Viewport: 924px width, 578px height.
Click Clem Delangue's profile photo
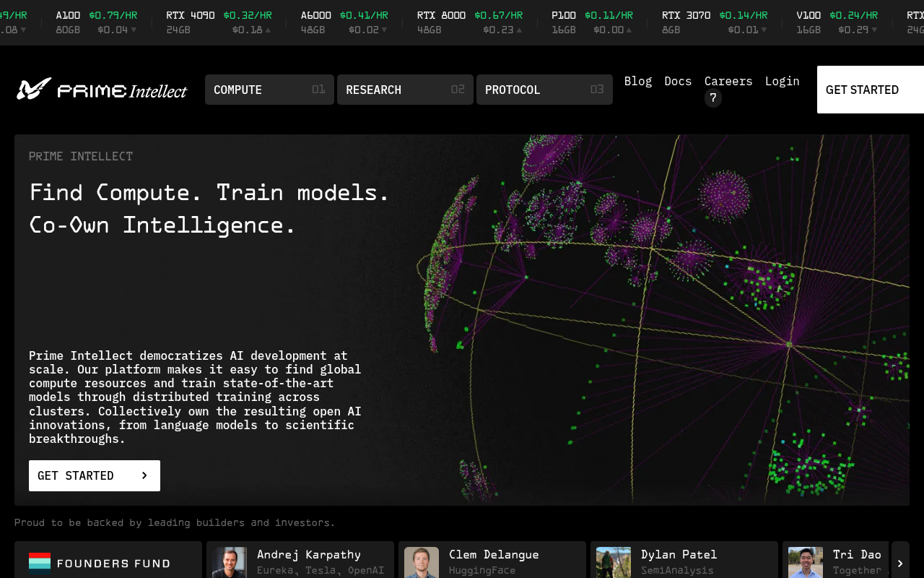pyautogui.click(x=421, y=562)
